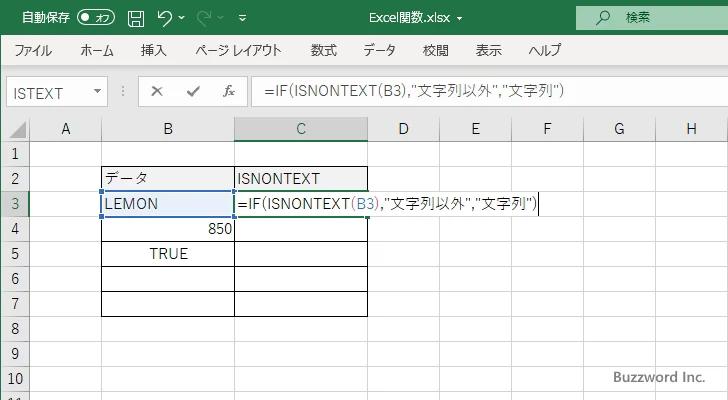Select column G header
728x400 pixels.
[x=619, y=129]
